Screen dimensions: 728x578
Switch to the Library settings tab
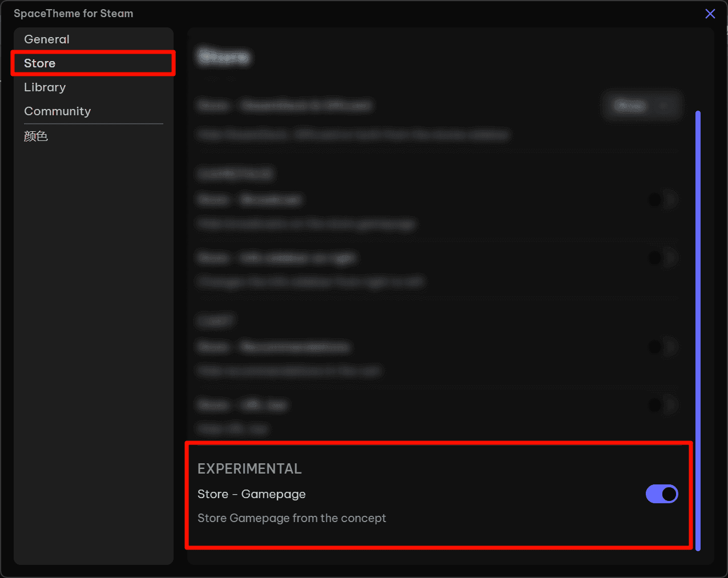point(45,87)
